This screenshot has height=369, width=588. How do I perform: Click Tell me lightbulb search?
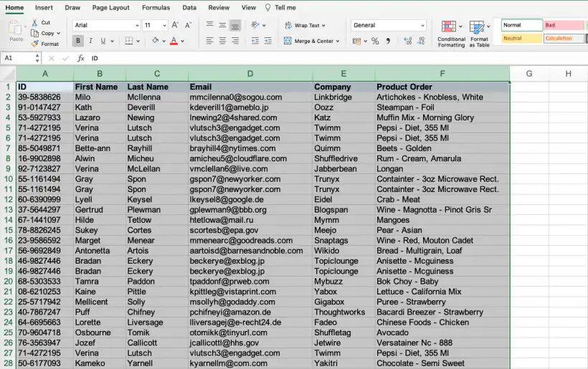pyautogui.click(x=280, y=7)
